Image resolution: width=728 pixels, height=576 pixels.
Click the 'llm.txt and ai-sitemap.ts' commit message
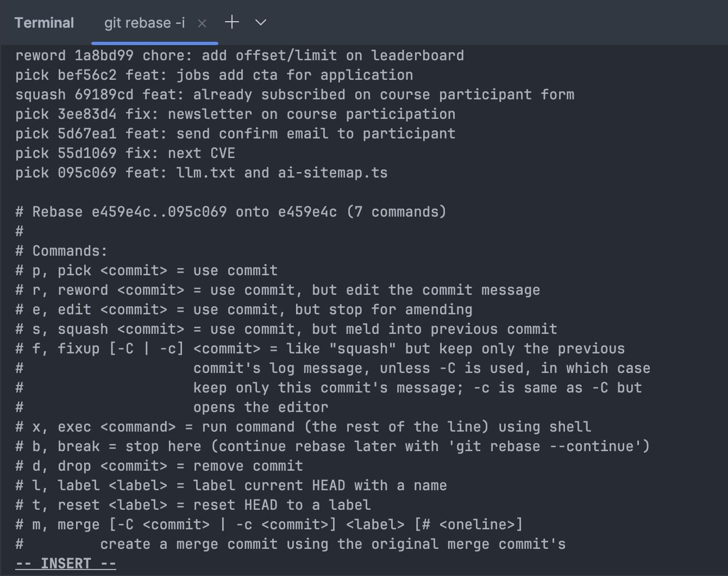(281, 173)
